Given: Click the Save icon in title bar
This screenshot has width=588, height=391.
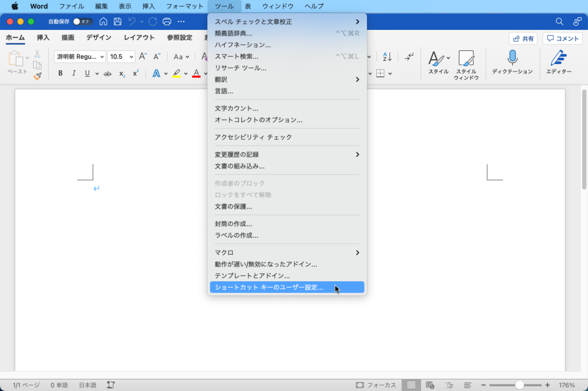Looking at the screenshot, I should point(118,22).
